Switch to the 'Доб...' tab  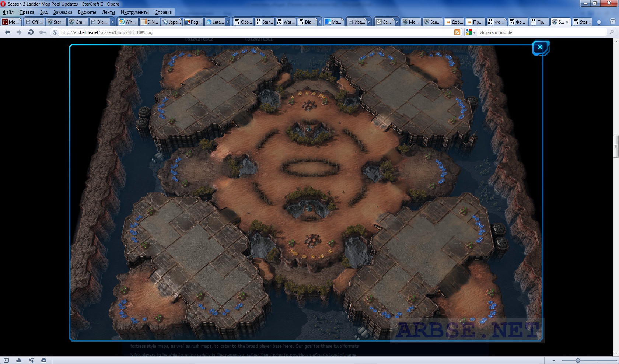tap(453, 22)
